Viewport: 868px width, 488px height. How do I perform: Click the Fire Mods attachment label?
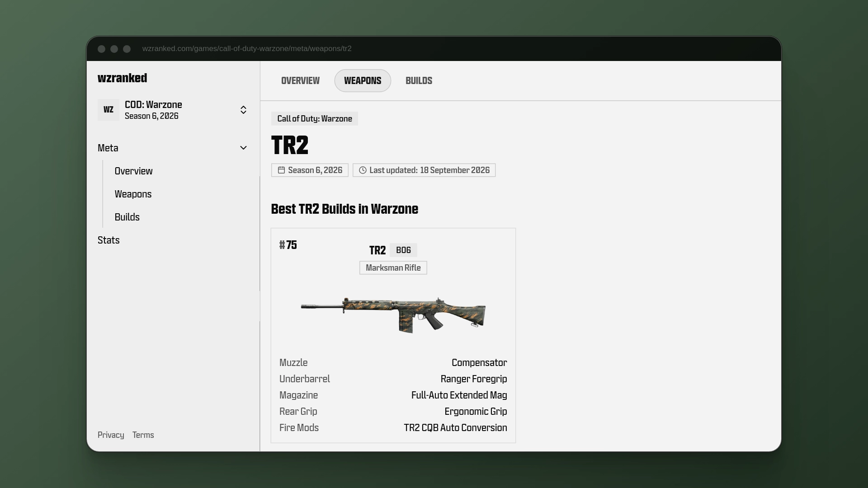[299, 427]
